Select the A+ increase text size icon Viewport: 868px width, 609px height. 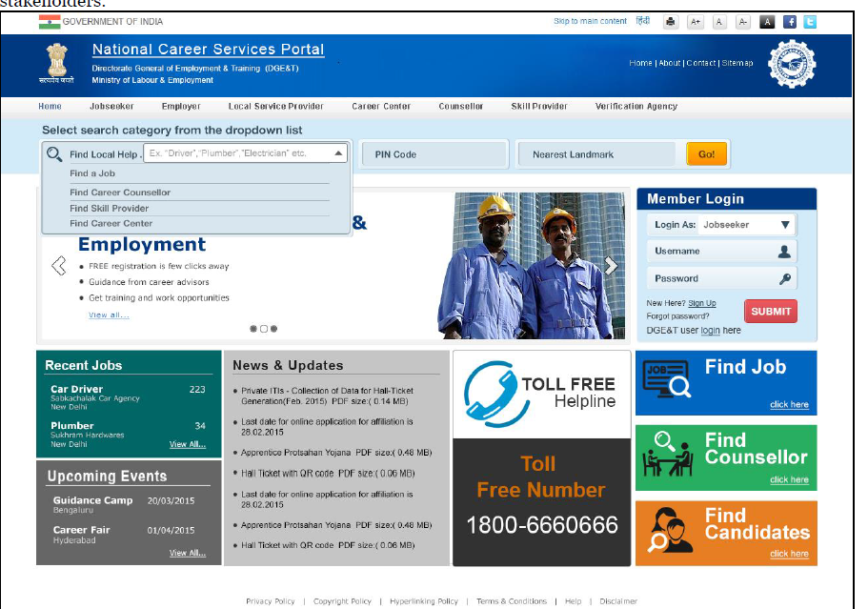(x=696, y=21)
